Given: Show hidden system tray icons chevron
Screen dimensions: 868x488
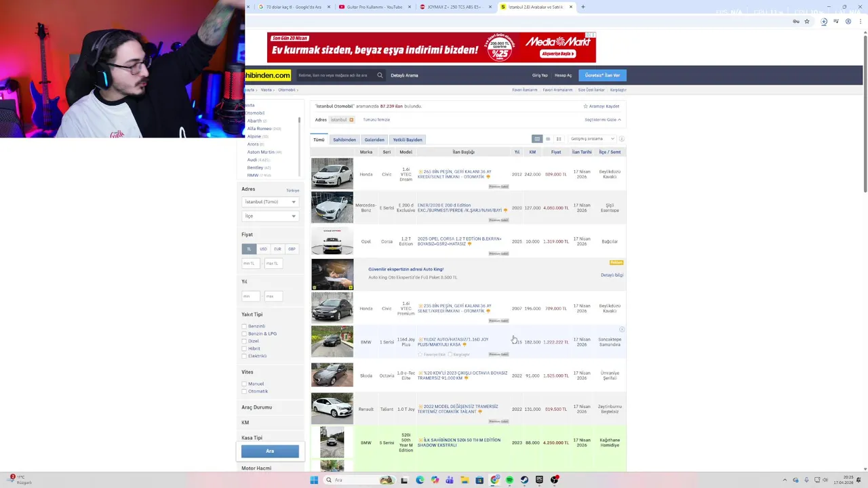Looking at the screenshot, I should point(785,480).
